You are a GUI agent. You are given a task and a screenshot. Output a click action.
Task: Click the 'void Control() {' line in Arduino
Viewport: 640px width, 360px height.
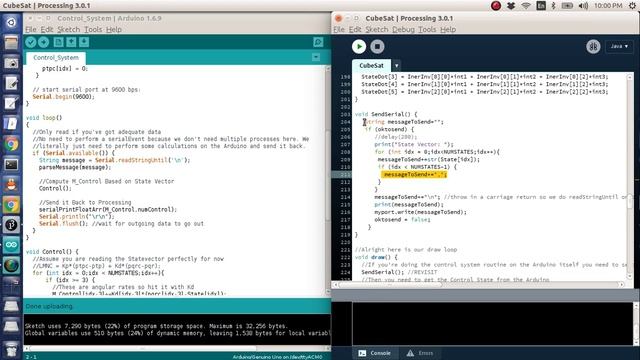[x=52, y=251]
